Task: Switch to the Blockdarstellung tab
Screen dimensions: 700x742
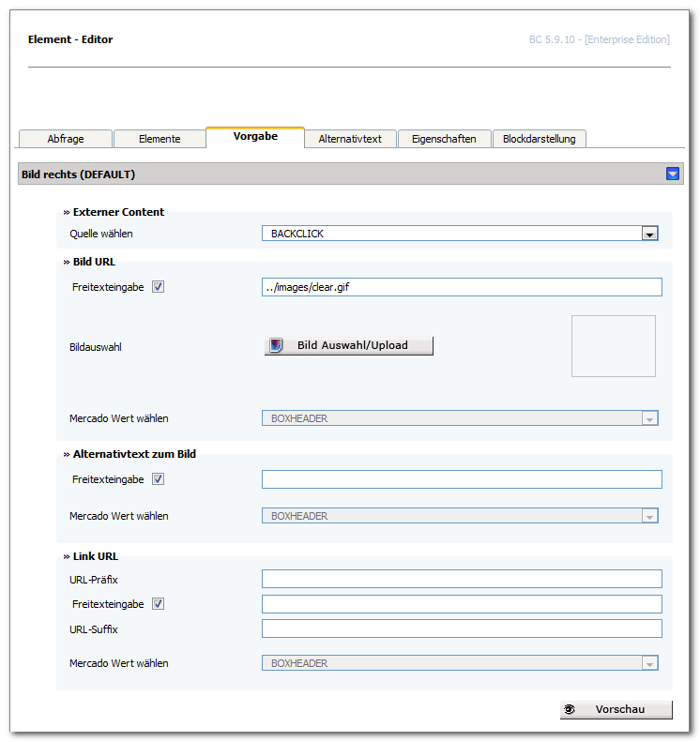Action: pos(540,139)
